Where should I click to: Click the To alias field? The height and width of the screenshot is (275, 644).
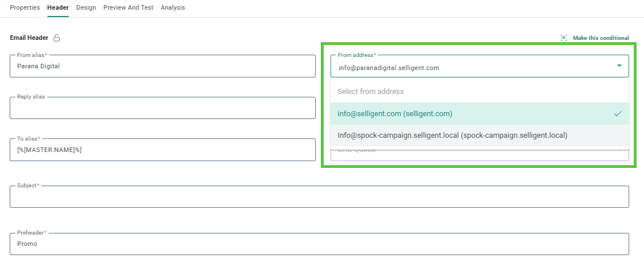point(162,150)
